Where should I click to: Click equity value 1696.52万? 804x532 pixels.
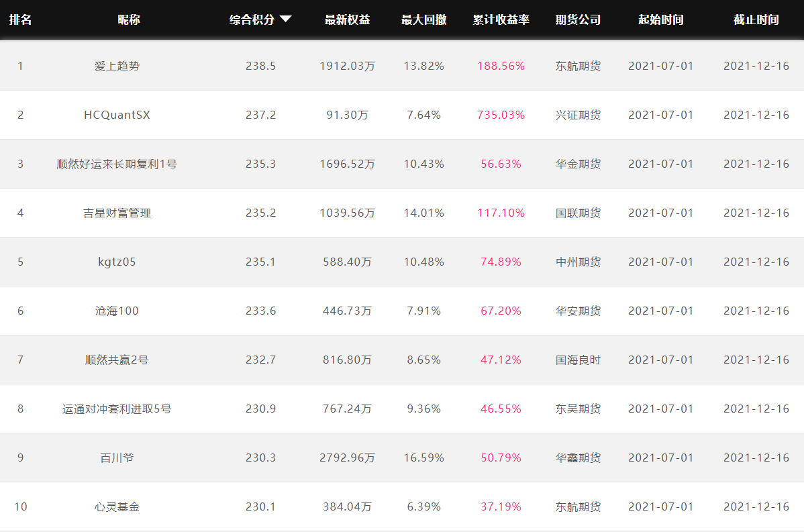click(347, 164)
